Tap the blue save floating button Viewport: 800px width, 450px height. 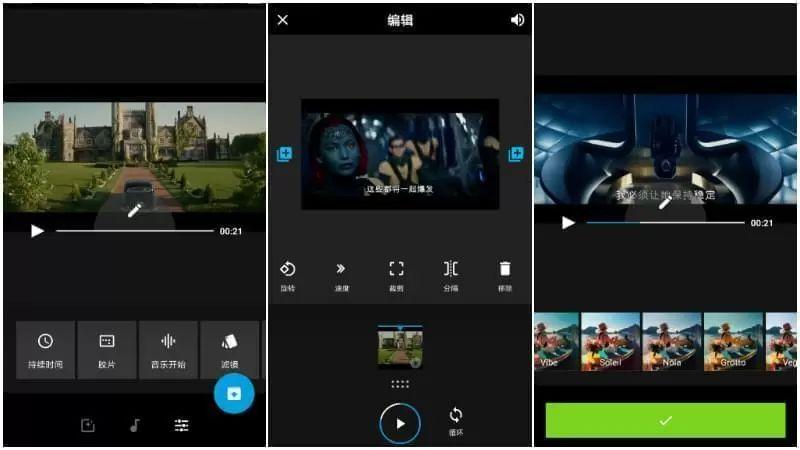(x=234, y=393)
